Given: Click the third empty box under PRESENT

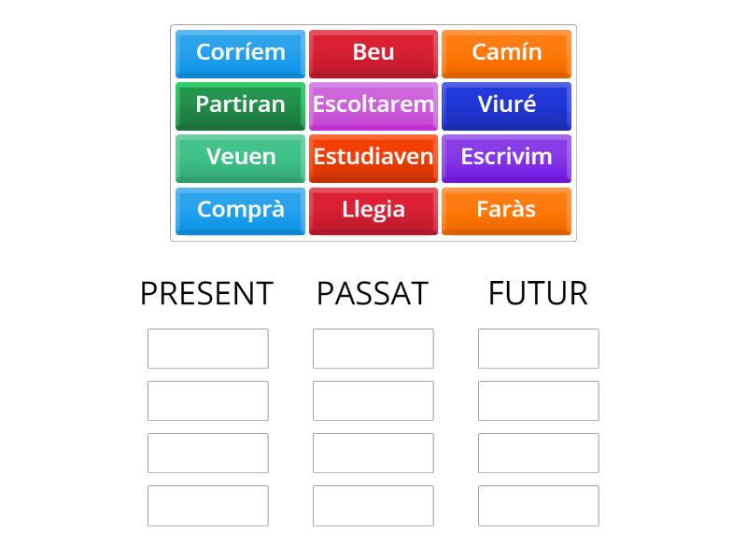Looking at the screenshot, I should pyautogui.click(x=207, y=453).
